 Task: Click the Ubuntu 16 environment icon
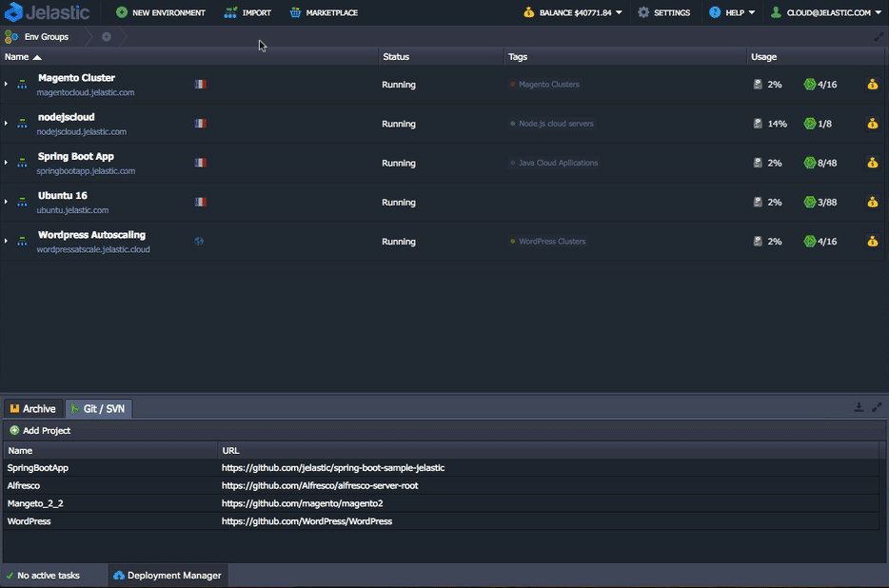[22, 202]
